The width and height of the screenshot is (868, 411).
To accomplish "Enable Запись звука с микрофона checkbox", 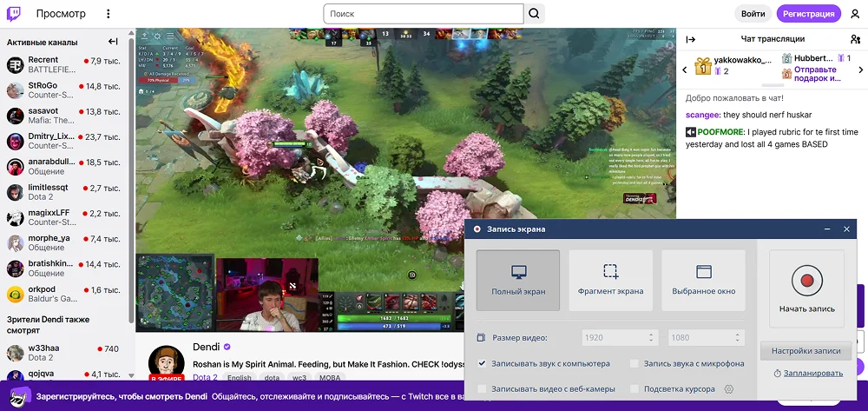I will [635, 363].
